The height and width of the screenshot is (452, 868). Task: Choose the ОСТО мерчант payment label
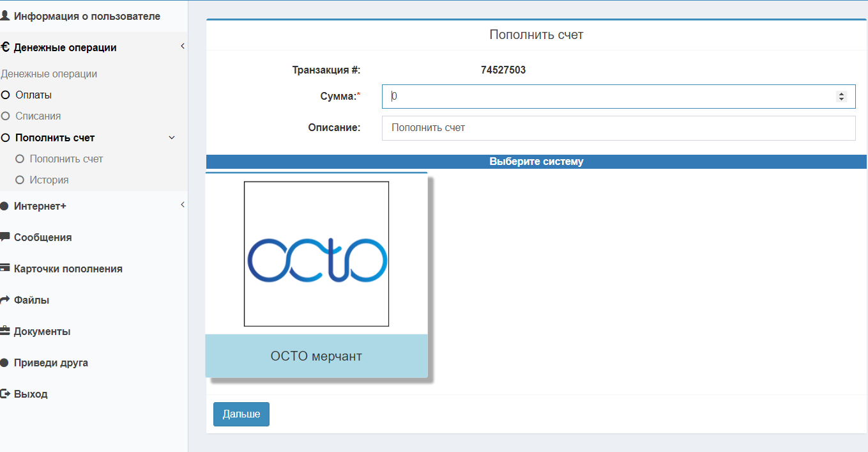tap(316, 355)
